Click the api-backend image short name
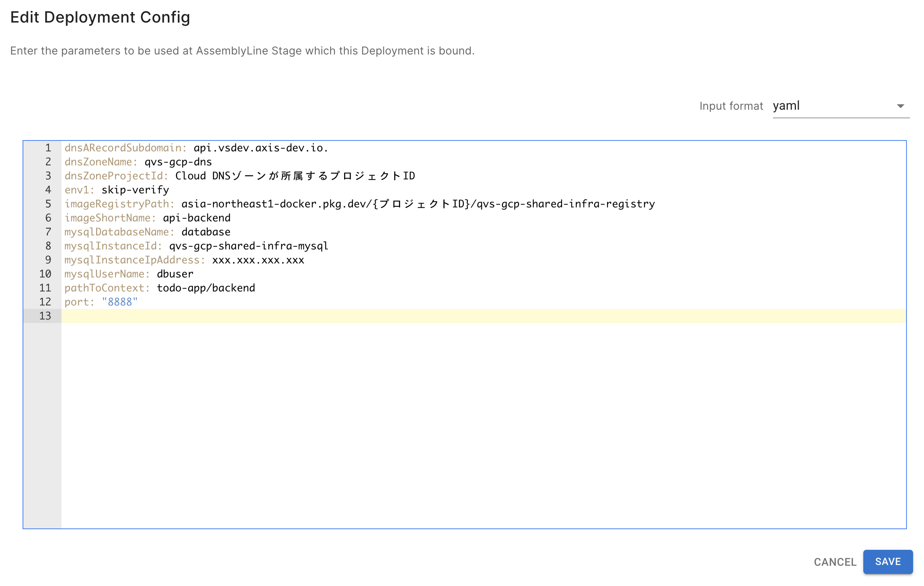Viewport: 924px width, 586px height. coord(197,218)
